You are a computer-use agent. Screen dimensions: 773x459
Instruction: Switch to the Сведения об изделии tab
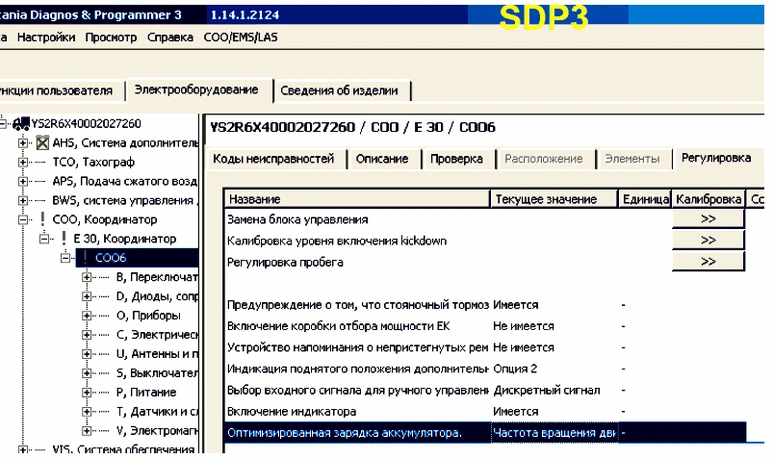(339, 91)
